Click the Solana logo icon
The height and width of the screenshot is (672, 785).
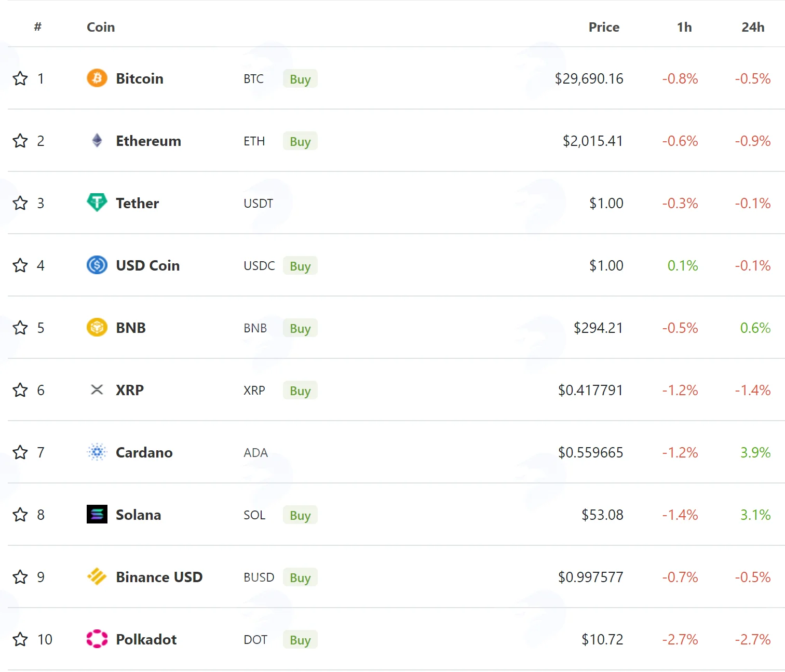(97, 515)
